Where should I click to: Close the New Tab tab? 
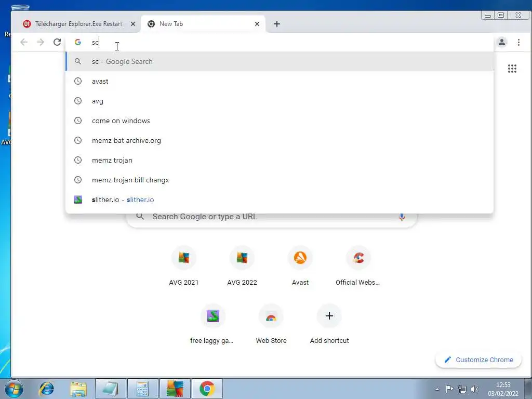257,24
